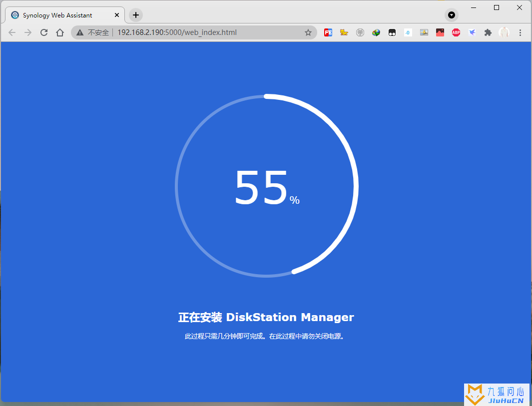Close the Synology Web Assistant tab
This screenshot has width=532, height=406.
tap(117, 15)
